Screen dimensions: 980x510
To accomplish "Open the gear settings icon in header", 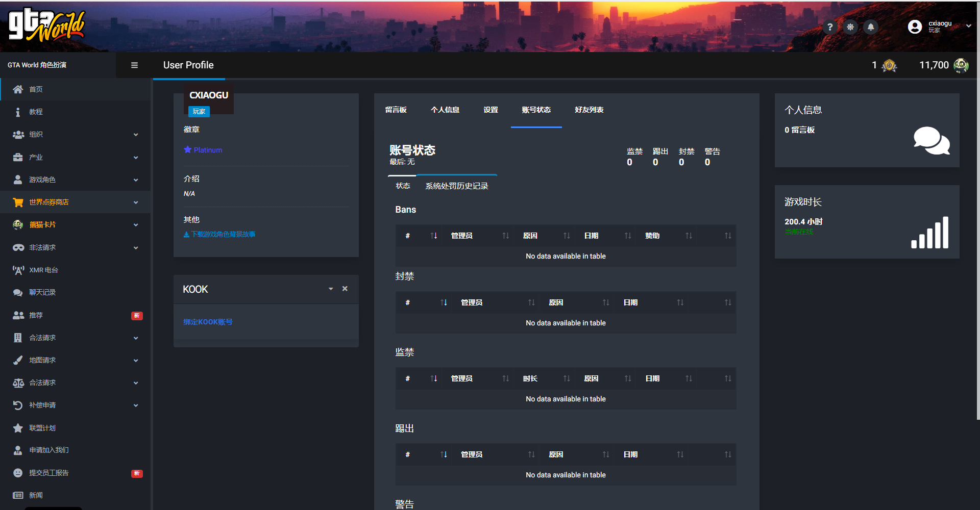I will pos(850,27).
